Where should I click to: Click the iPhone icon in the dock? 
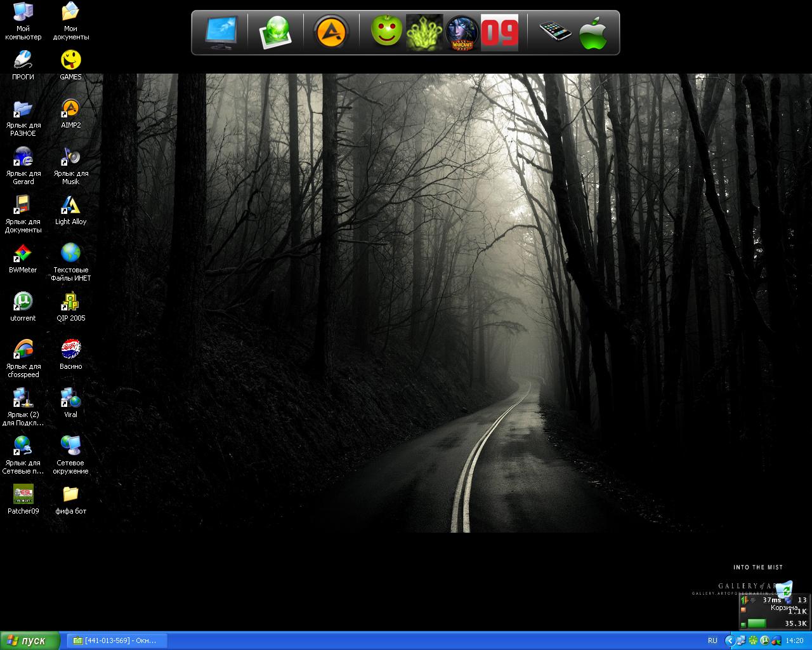[555, 31]
